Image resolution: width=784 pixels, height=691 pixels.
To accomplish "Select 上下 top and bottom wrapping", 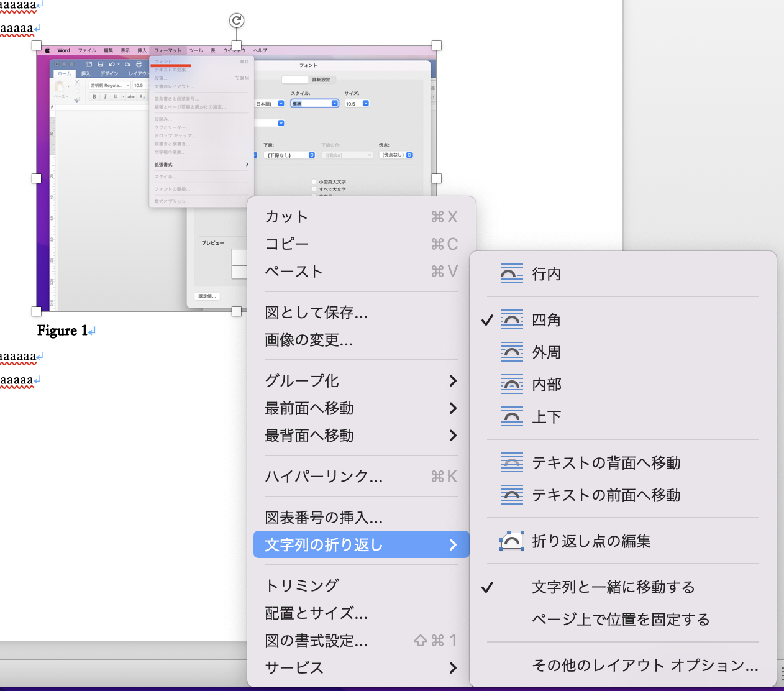I will click(623, 417).
